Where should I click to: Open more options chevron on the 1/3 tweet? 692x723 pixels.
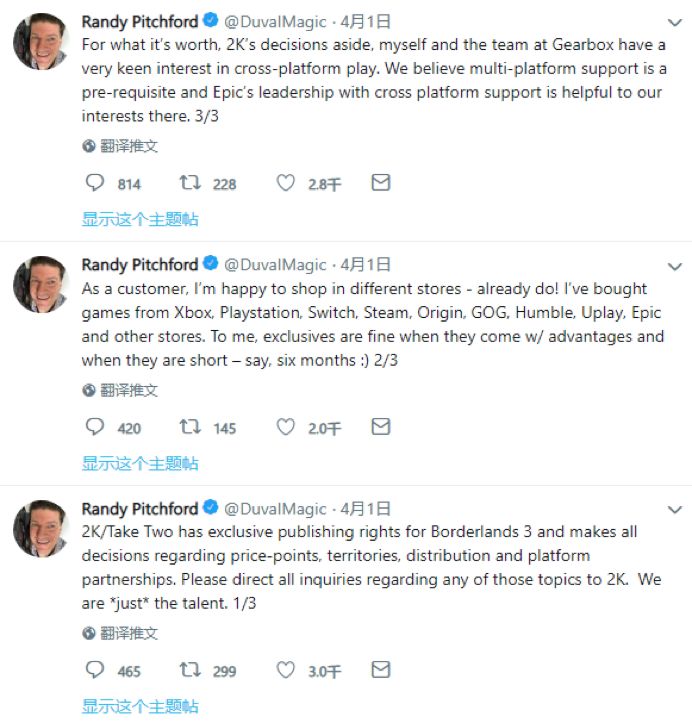pos(674,510)
